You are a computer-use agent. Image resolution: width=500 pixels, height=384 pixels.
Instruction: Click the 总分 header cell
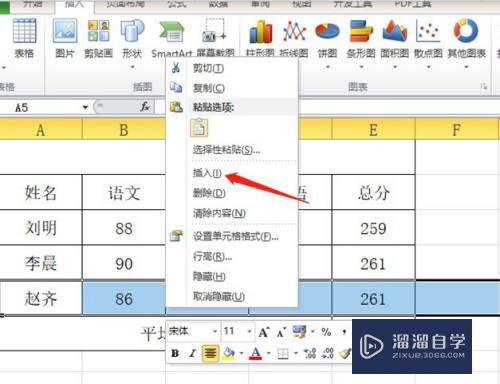coord(373,193)
